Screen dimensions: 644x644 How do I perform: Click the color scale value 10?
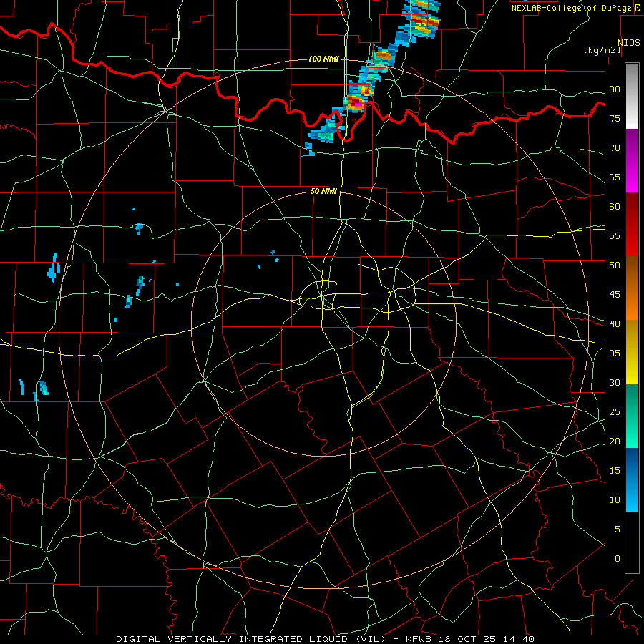point(615,500)
